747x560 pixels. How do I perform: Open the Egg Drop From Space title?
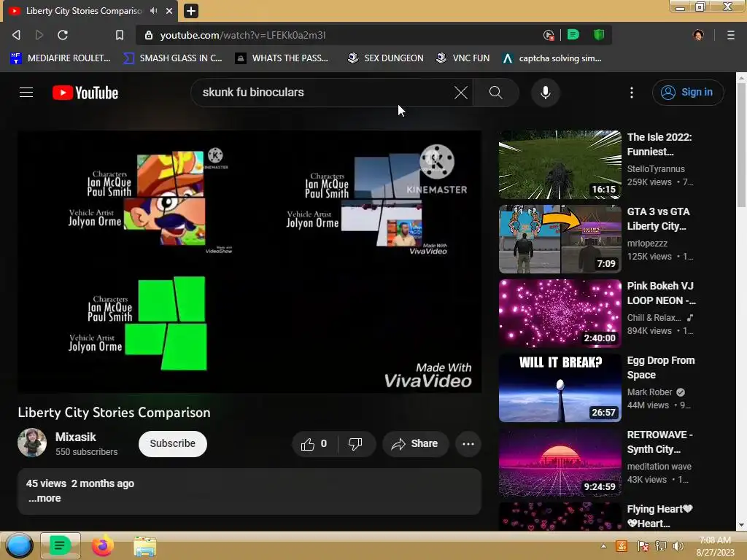point(661,367)
